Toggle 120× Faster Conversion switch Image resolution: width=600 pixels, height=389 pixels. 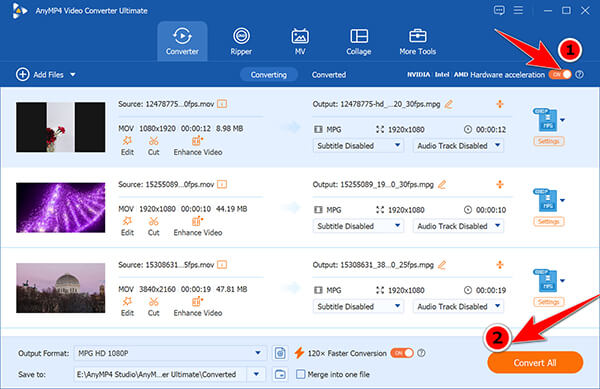402,353
